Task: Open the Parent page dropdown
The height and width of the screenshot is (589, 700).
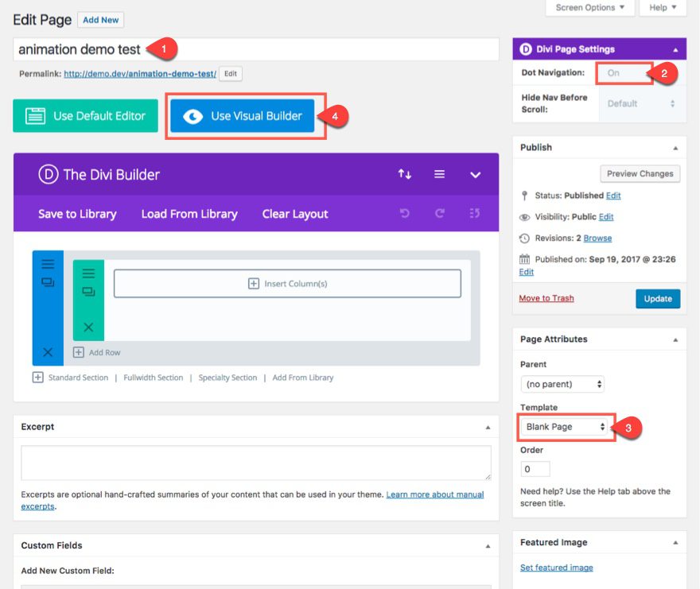Action: point(562,384)
